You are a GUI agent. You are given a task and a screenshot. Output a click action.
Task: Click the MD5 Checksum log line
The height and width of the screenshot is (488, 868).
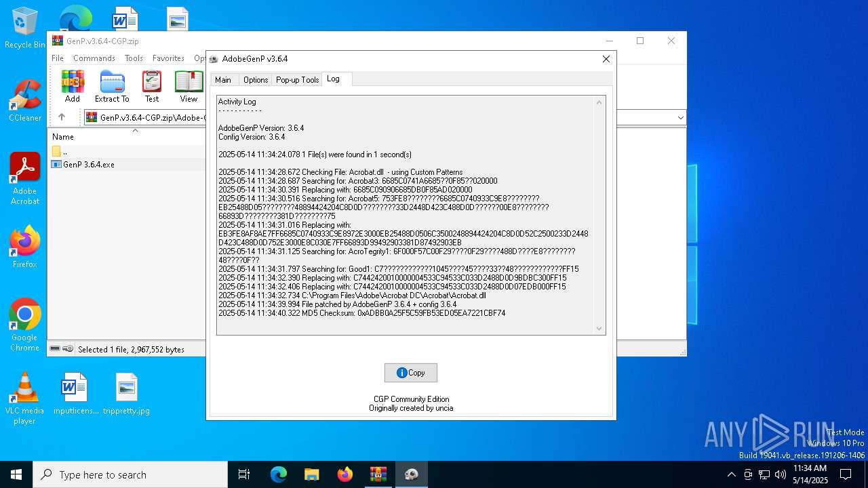pyautogui.click(x=361, y=313)
